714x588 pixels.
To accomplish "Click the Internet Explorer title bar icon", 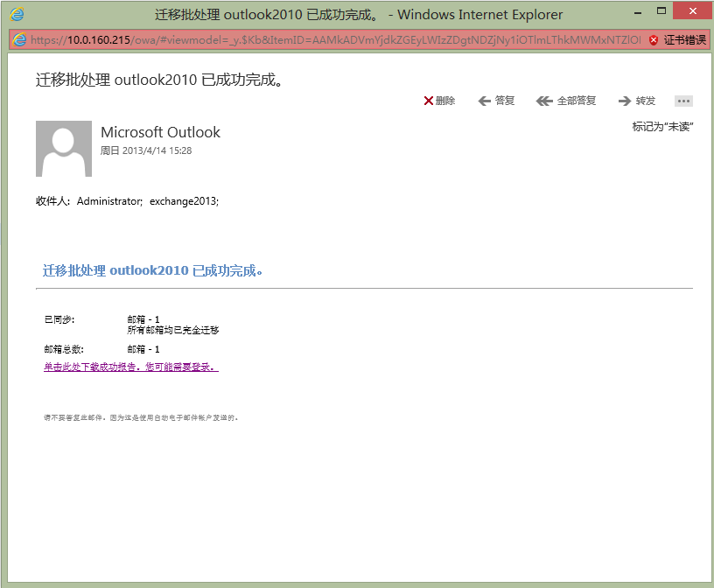I will 17,14.
